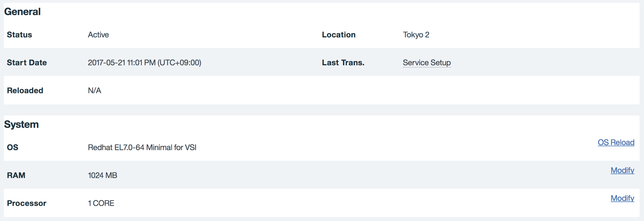Click the 1024 MB RAM value
This screenshot has height=221, width=644.
(102, 175)
